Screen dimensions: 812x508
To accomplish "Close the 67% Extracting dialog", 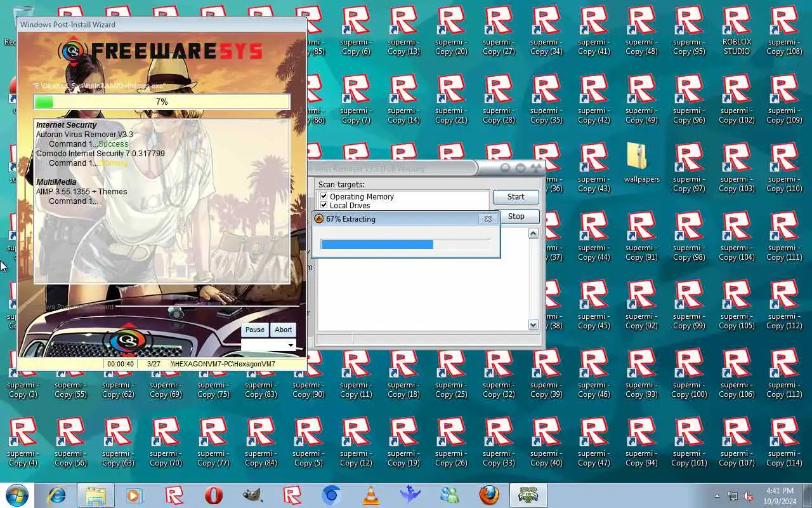I will coord(488,218).
